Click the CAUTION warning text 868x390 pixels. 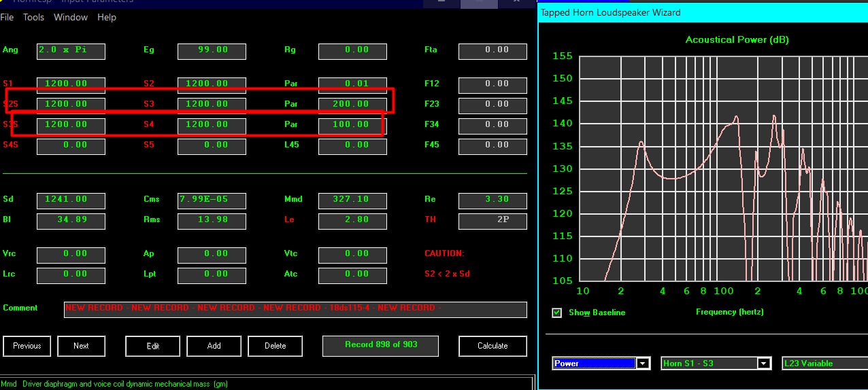tap(444, 253)
